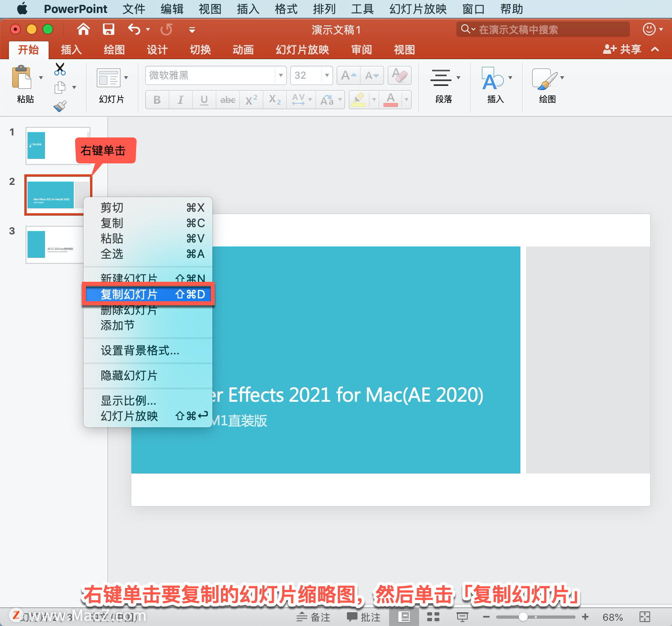Click the Redo arrow icon
Image resolution: width=672 pixels, height=626 pixels.
166,29
